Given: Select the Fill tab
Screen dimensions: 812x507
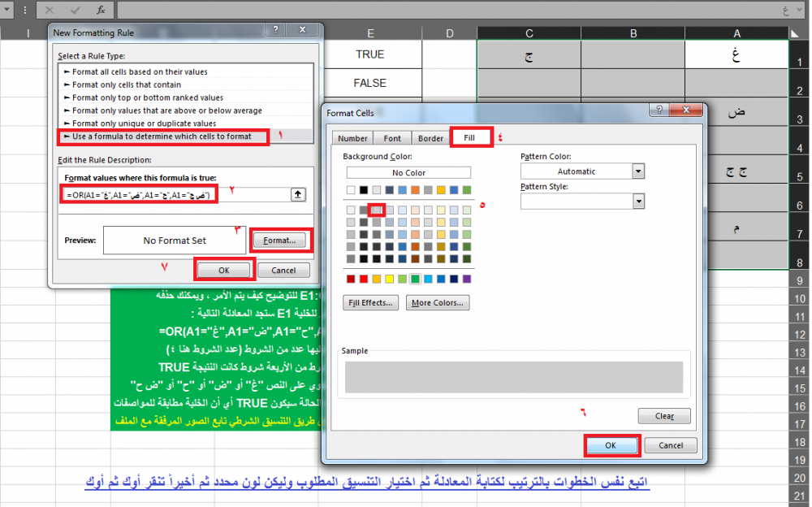Looking at the screenshot, I should (x=469, y=137).
